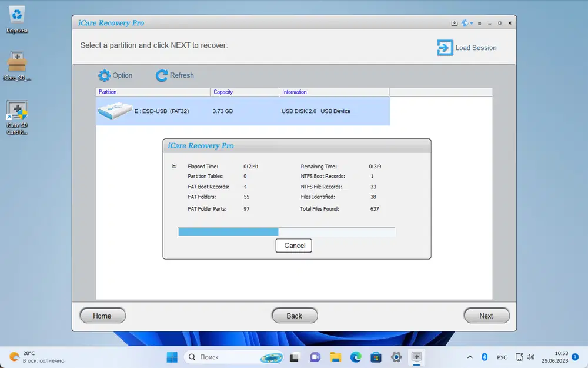This screenshot has width=588, height=368.
Task: Show hidden system tray icons
Action: coord(469,357)
